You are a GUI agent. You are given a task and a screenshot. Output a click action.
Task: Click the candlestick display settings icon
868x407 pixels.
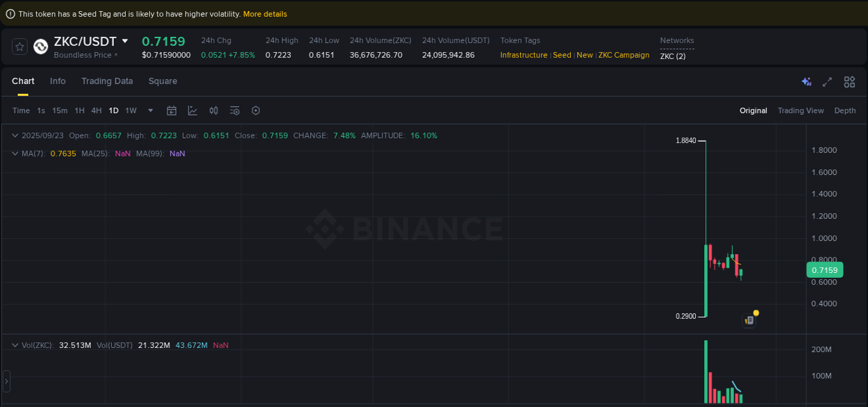point(213,110)
